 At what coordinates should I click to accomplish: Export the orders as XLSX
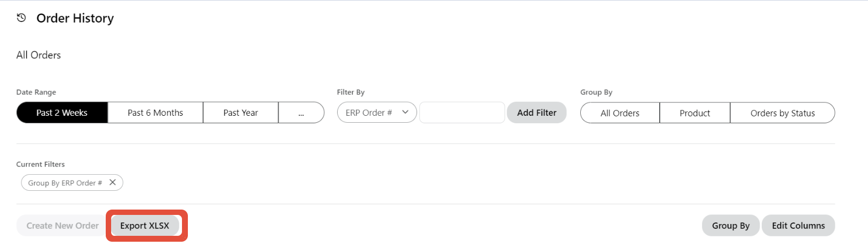[x=145, y=226]
